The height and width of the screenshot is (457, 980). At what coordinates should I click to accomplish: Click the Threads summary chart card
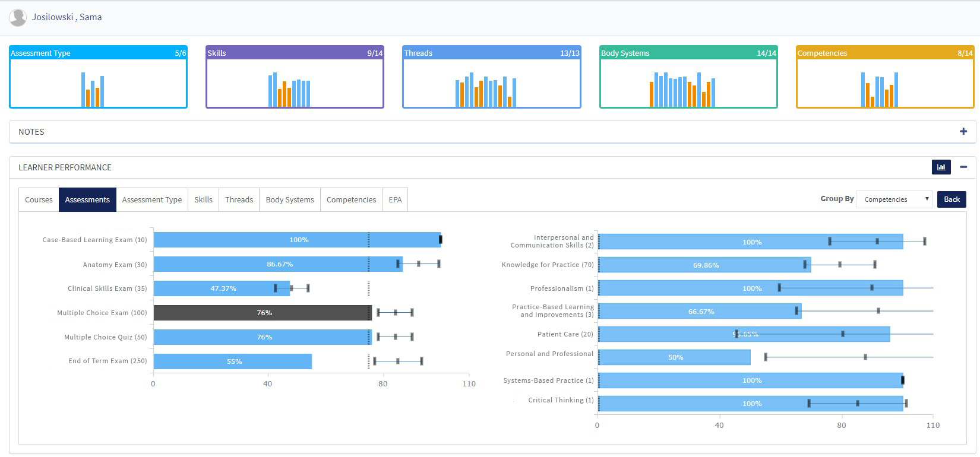pyautogui.click(x=492, y=77)
